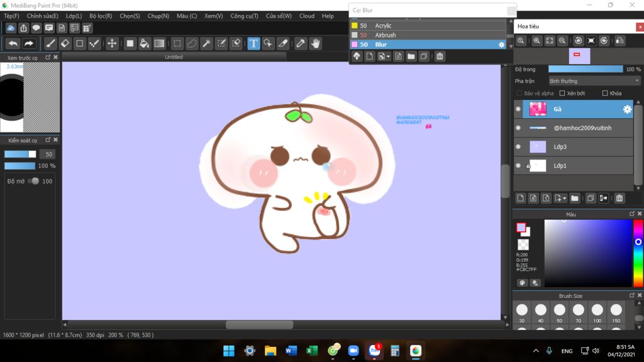Image resolution: width=644 pixels, height=362 pixels.
Task: Select the Airbrush brush
Action: 427,35
